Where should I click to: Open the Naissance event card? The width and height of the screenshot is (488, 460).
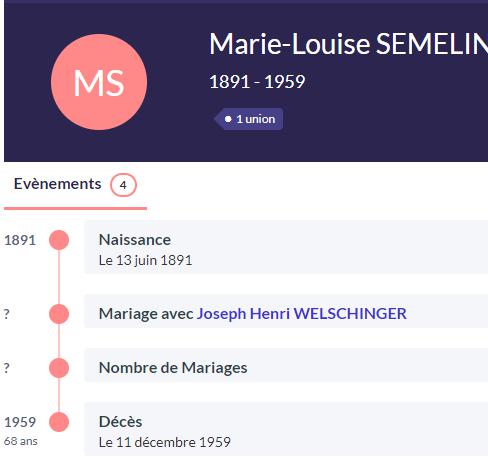(286, 247)
